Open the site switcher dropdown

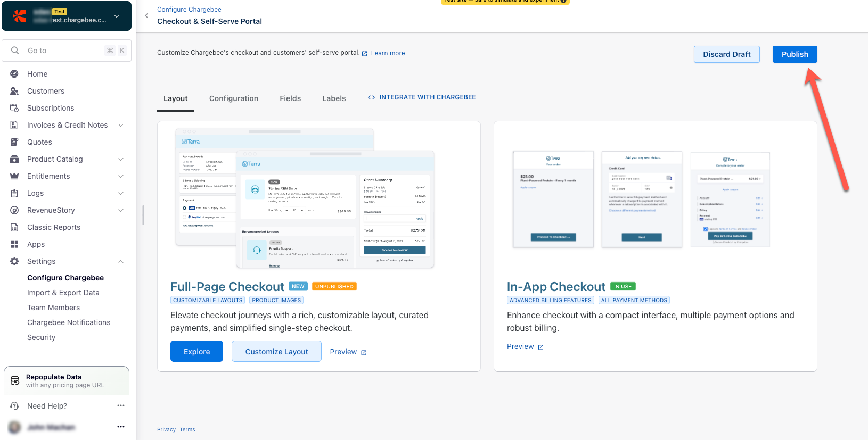pos(117,16)
